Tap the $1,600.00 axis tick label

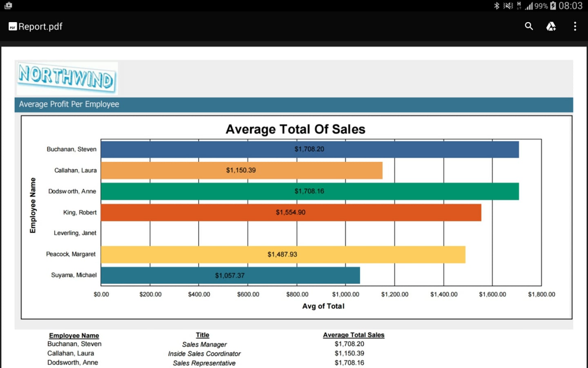point(492,294)
